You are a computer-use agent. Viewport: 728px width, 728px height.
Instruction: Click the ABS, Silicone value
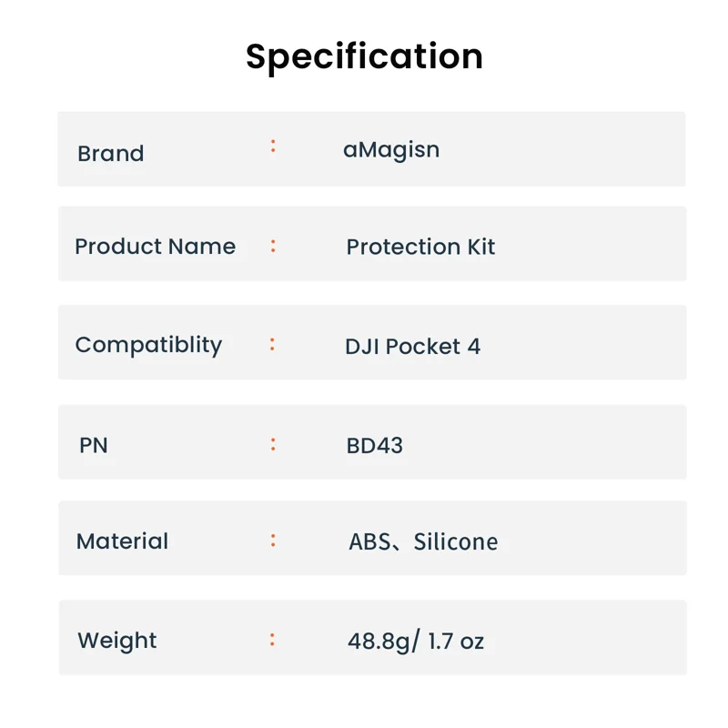click(x=423, y=541)
